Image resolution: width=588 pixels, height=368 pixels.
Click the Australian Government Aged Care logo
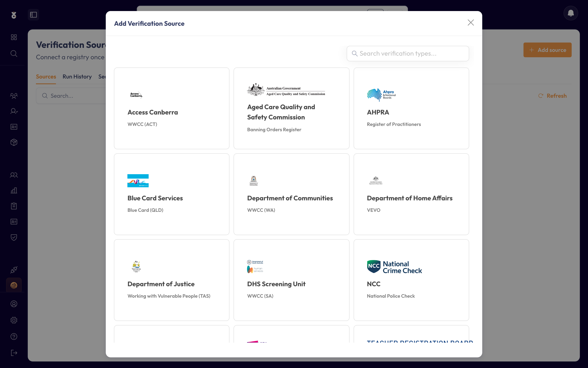pyautogui.click(x=286, y=90)
